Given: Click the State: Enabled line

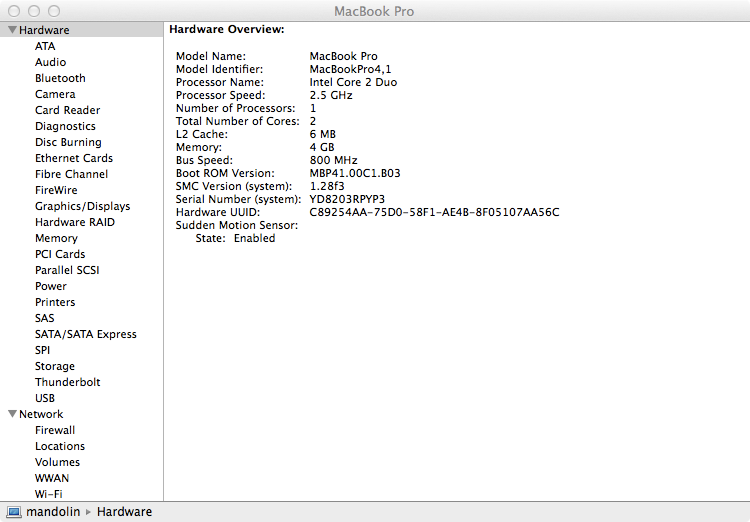Looking at the screenshot, I should pos(235,238).
